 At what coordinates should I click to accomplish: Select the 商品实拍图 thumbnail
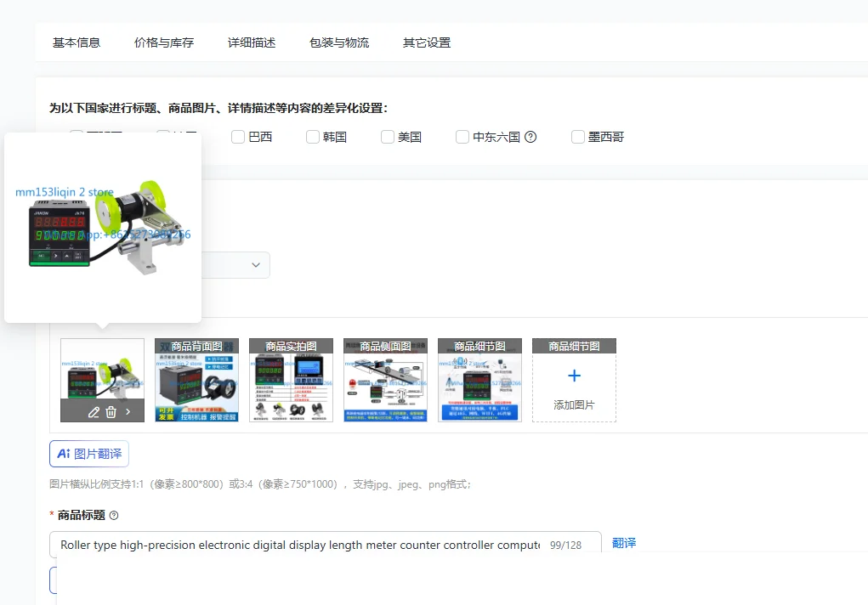click(292, 381)
